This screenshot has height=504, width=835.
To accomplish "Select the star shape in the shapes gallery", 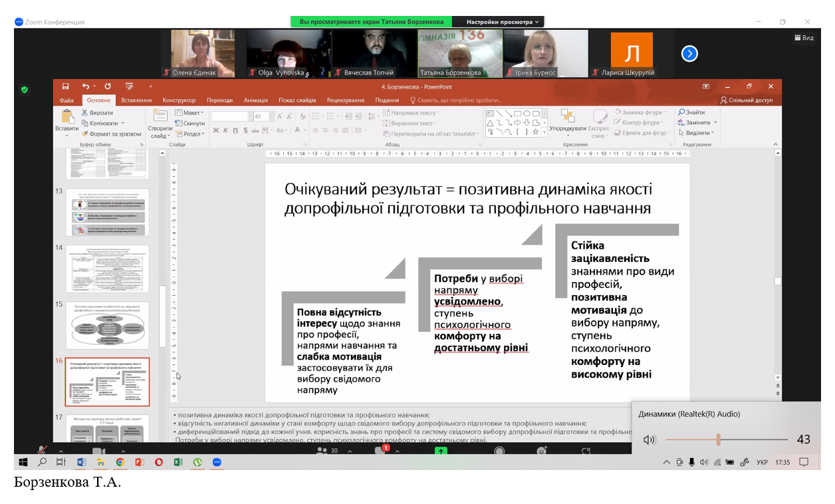I will tap(536, 132).
